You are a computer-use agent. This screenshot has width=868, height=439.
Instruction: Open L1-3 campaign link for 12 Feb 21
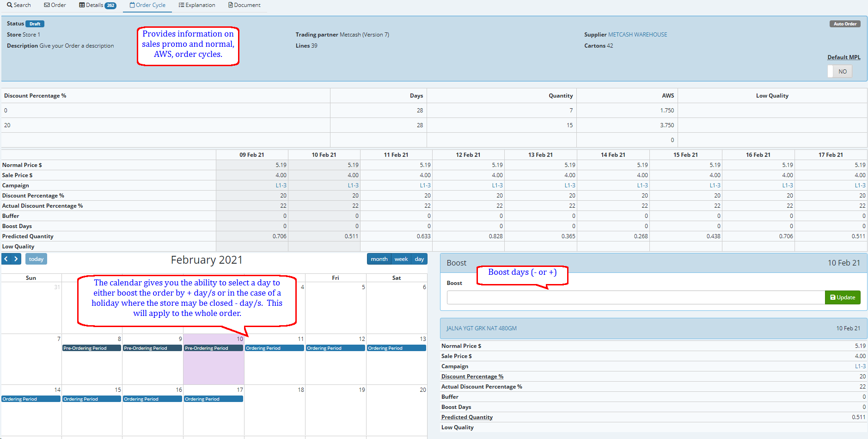coord(497,185)
